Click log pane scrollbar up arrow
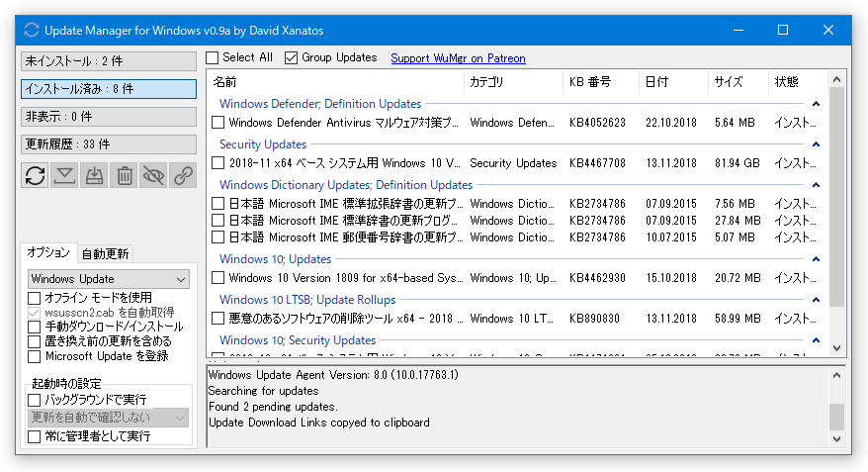Image resolution: width=868 pixels, height=472 pixels. point(836,376)
